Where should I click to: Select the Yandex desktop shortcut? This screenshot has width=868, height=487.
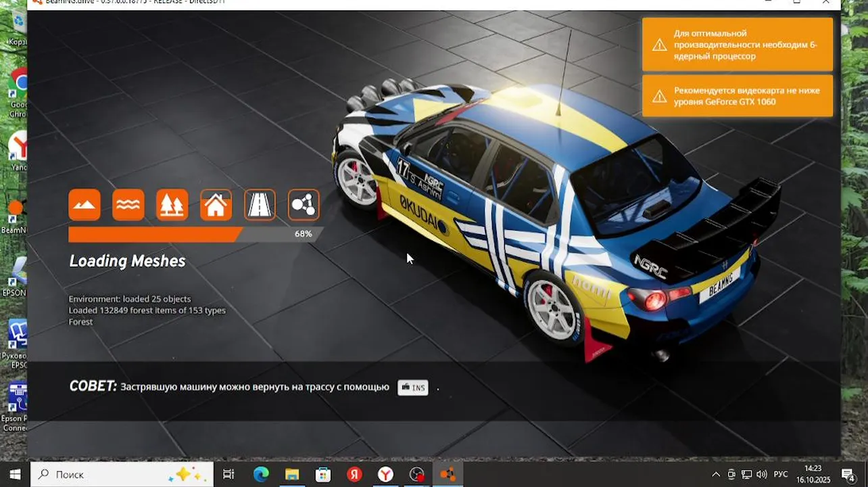coord(18,150)
